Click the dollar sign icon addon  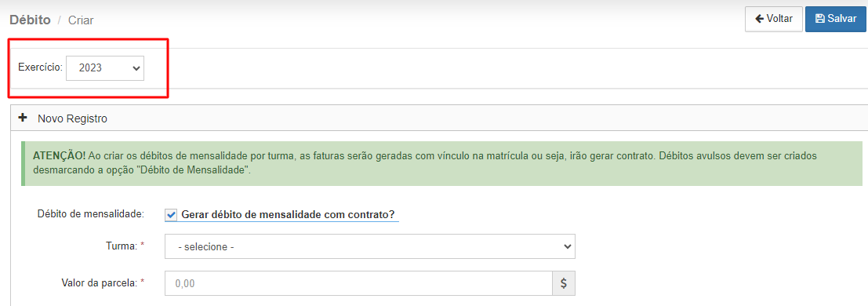(564, 283)
